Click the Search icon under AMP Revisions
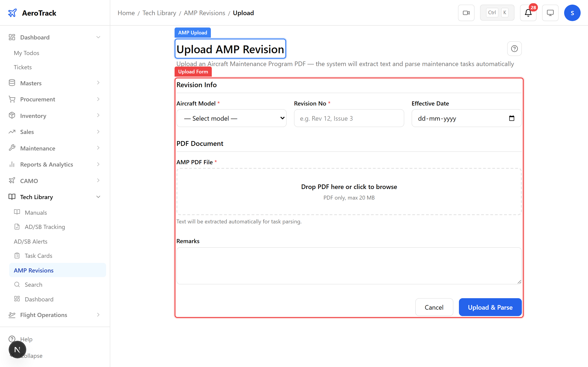The image size is (588, 367). [x=17, y=284]
